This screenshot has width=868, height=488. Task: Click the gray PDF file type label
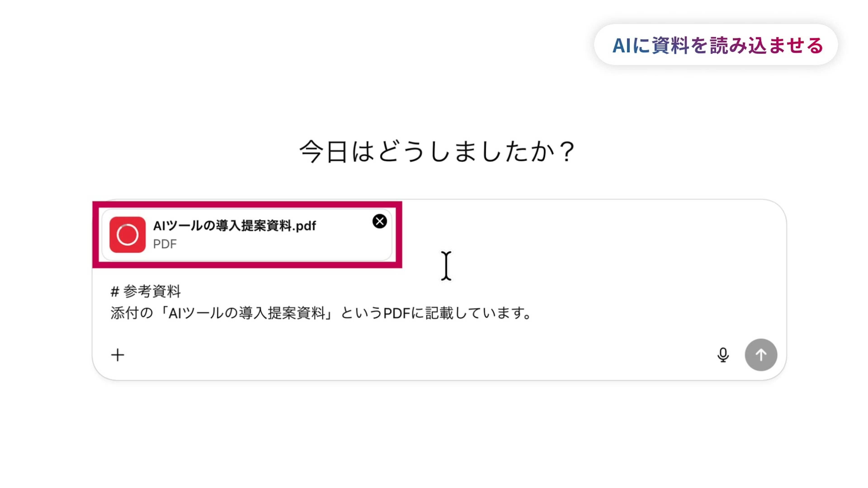click(x=165, y=244)
